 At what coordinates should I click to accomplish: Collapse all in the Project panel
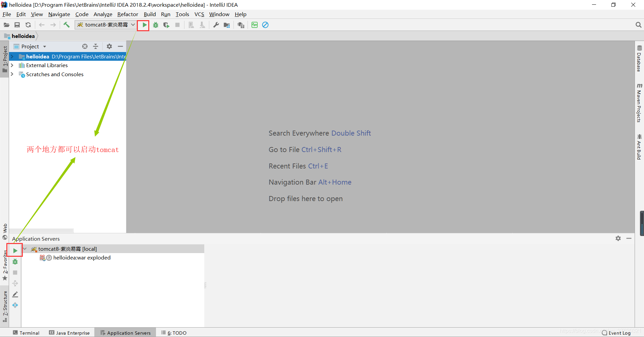(96, 46)
